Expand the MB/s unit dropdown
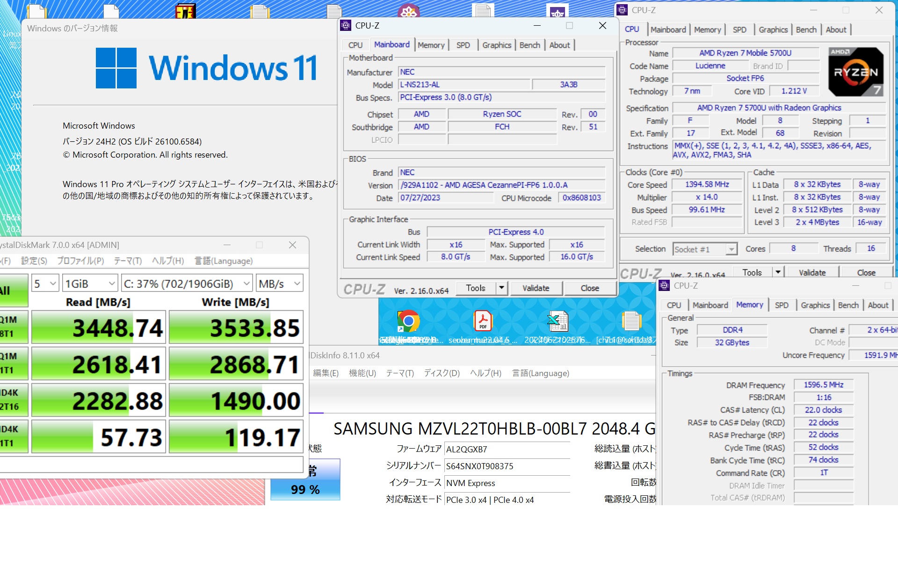Screen dimensions: 898x588 coord(280,283)
